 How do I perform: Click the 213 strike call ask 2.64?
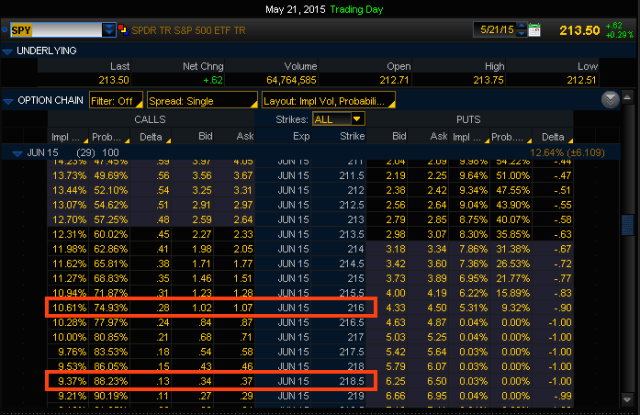243,220
